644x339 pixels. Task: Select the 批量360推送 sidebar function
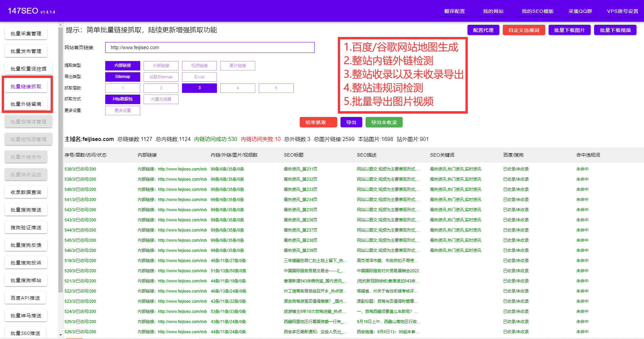coord(25,333)
